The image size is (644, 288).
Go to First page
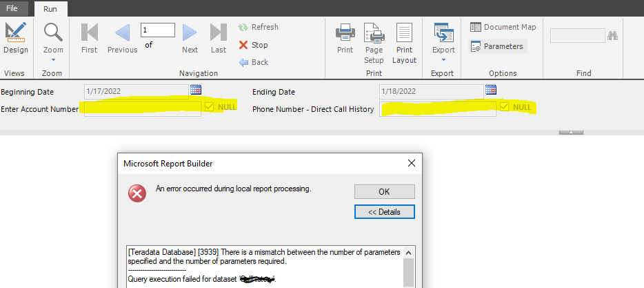click(89, 38)
